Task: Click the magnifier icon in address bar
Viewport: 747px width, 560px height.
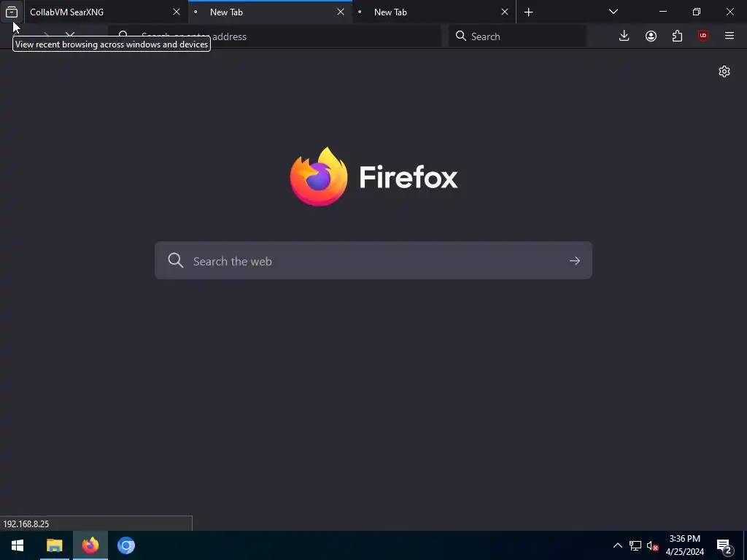Action: pos(123,36)
